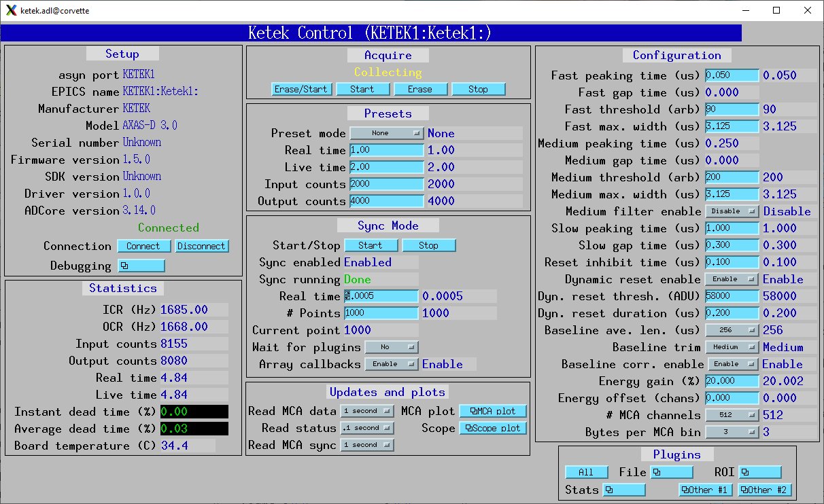Screen dimensions: 824x504
Task: Click Medium threshold input field
Action: pyautogui.click(x=732, y=177)
